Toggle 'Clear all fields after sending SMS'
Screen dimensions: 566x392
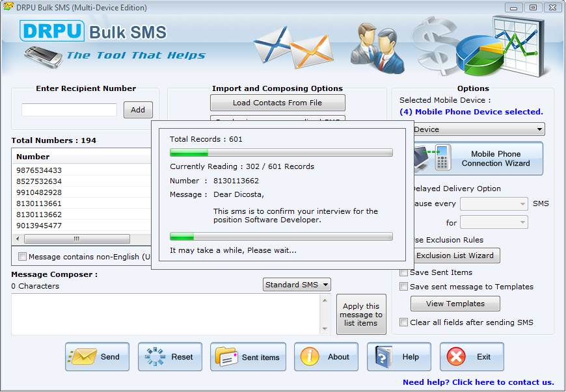[x=403, y=322]
